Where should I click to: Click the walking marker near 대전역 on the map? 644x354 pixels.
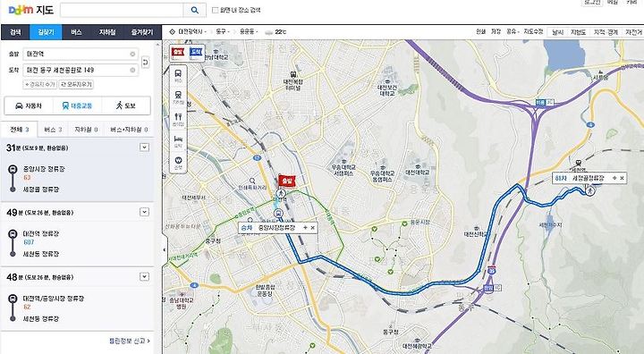pyautogui.click(x=282, y=193)
